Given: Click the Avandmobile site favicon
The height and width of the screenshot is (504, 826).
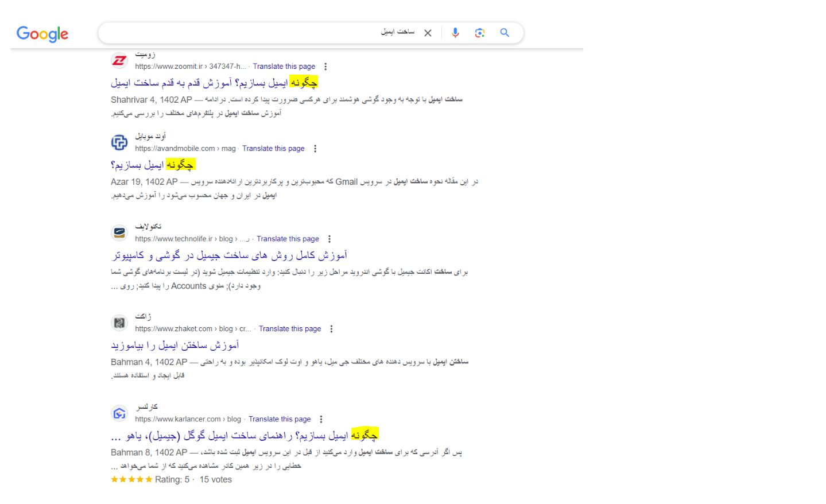Looking at the screenshot, I should coord(119,142).
